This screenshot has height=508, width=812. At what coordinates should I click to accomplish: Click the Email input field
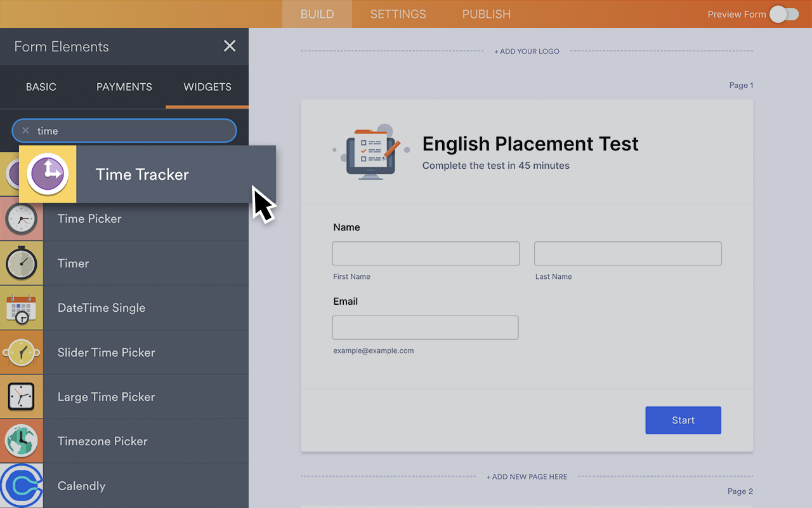coord(425,328)
